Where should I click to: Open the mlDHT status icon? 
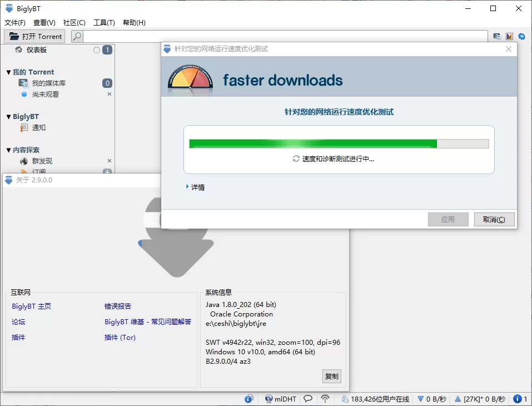[x=269, y=399]
